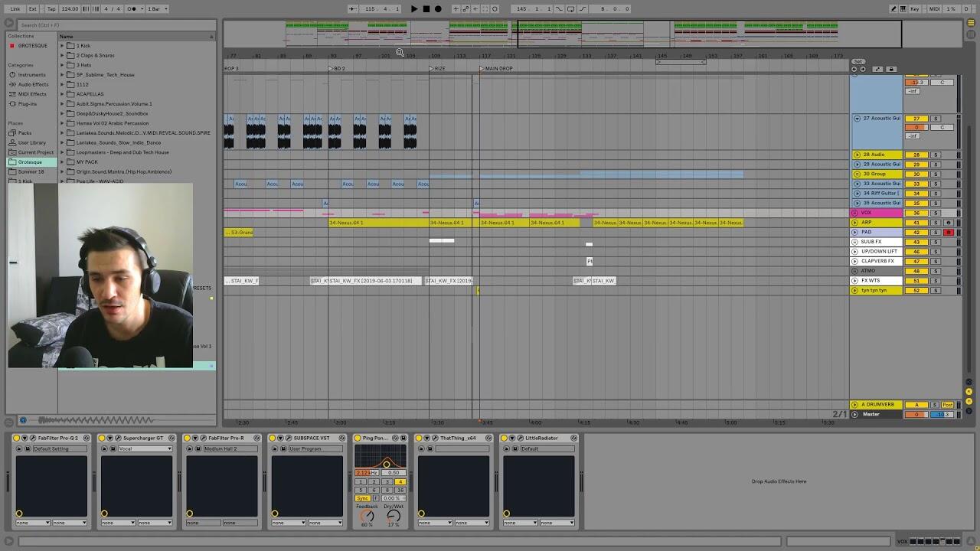Solo the VOX track
This screenshot has width=980, height=551.
pos(935,213)
